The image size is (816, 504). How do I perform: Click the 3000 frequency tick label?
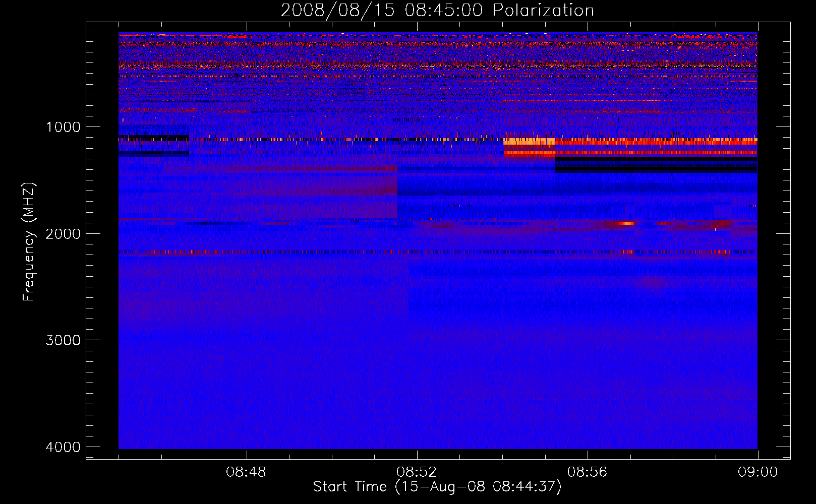(63, 340)
